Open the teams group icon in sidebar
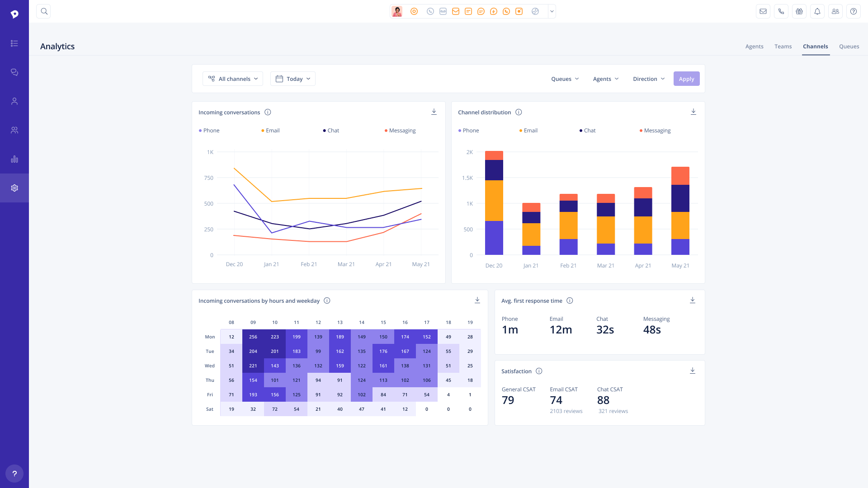Image resolution: width=868 pixels, height=488 pixels. (x=14, y=130)
